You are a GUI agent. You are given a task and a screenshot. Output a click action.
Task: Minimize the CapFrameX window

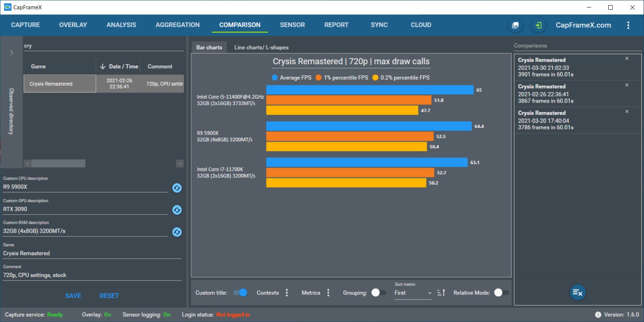[589, 7]
